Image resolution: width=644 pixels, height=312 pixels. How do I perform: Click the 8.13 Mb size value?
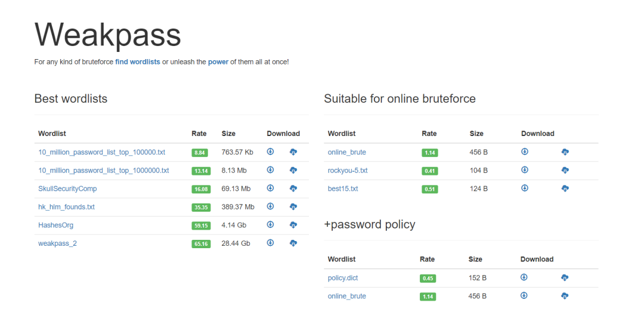(x=234, y=170)
